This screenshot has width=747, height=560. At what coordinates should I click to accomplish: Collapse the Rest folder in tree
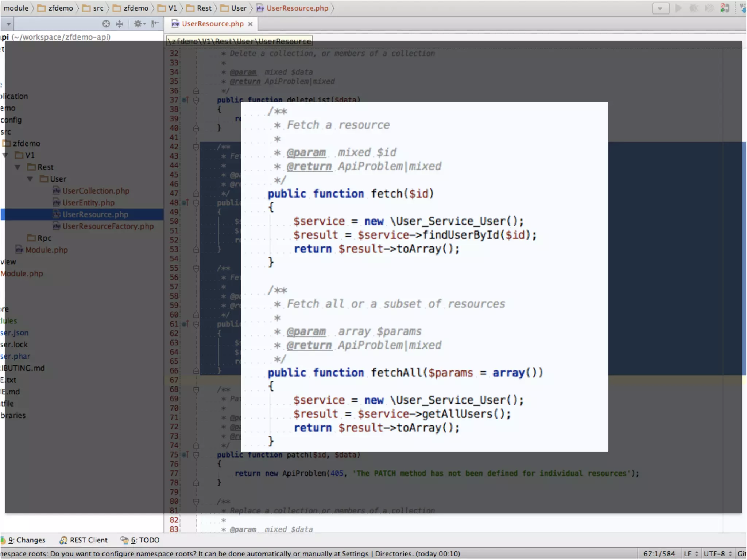[18, 167]
